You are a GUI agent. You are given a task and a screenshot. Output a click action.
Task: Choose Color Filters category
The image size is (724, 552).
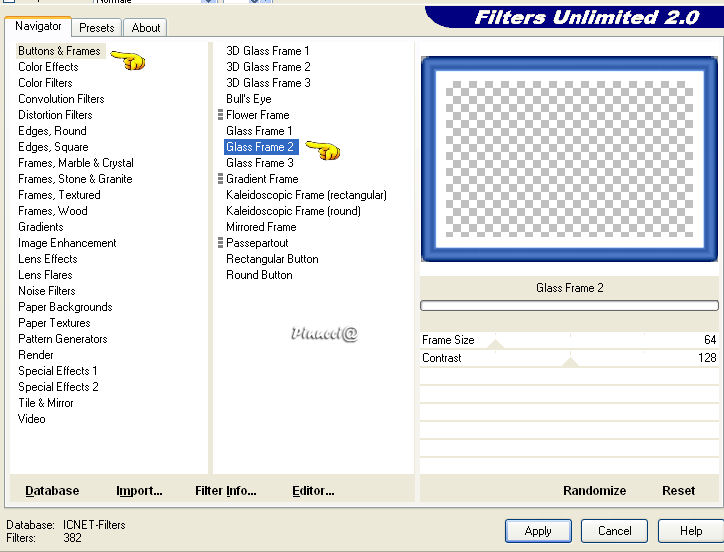tap(45, 83)
